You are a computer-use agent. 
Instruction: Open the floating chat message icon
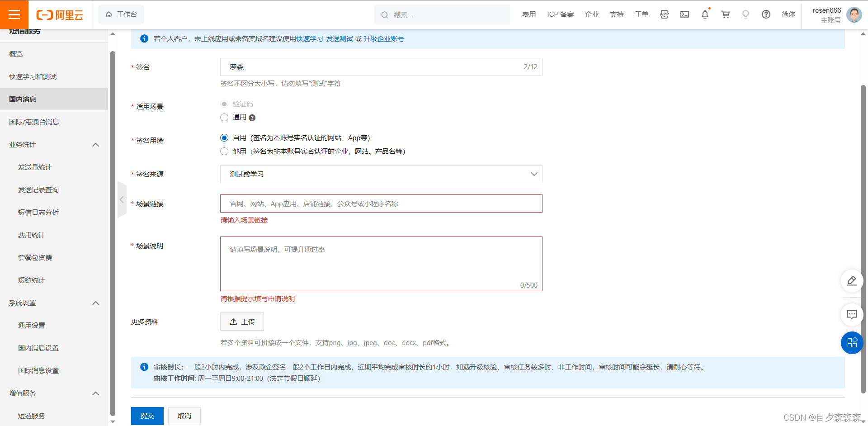[852, 315]
